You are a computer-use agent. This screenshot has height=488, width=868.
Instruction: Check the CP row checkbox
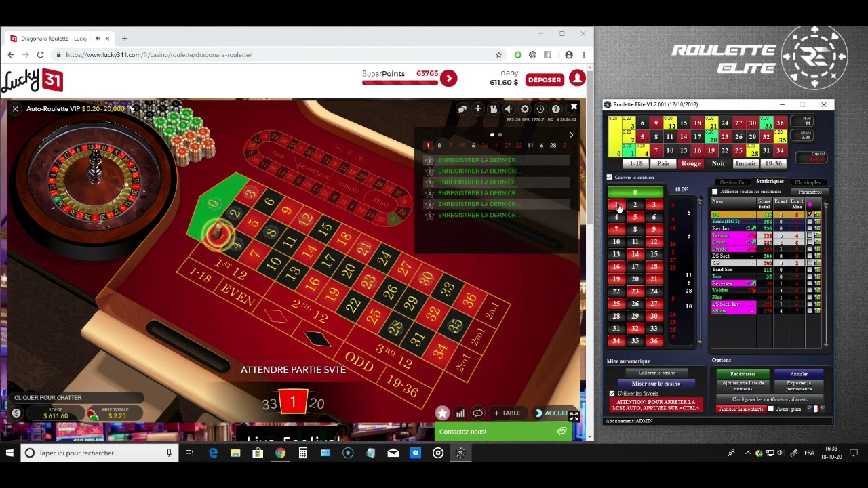809,263
